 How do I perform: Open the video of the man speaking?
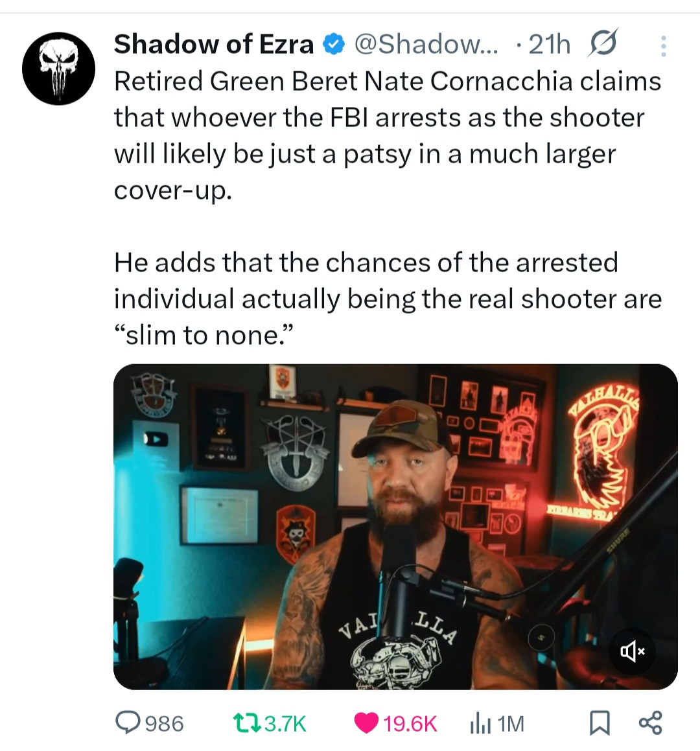[x=395, y=527]
